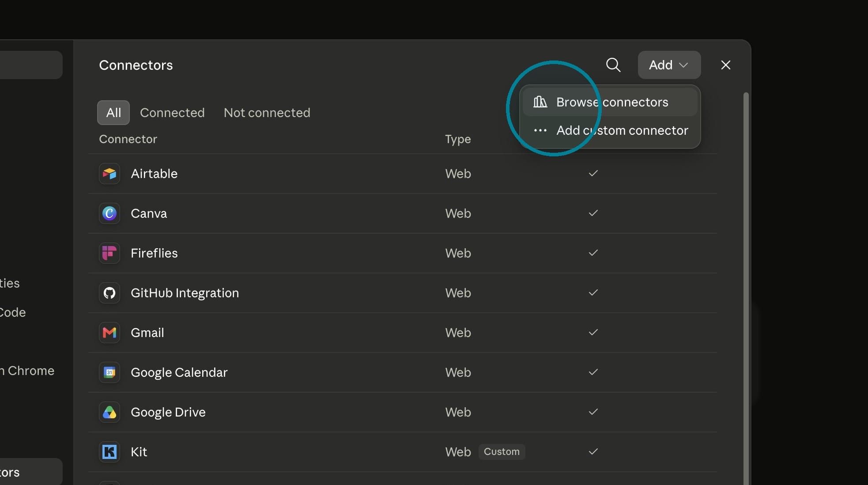Click the Connectors dialog title
This screenshot has width=868, height=485.
[136, 65]
